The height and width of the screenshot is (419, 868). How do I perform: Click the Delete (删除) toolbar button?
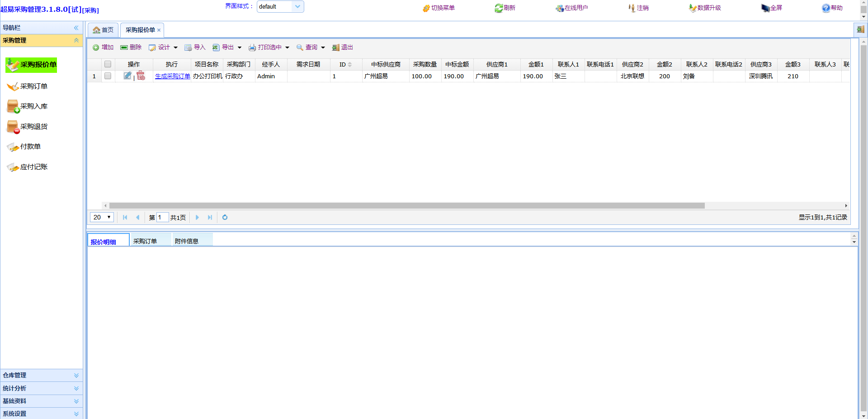(131, 48)
